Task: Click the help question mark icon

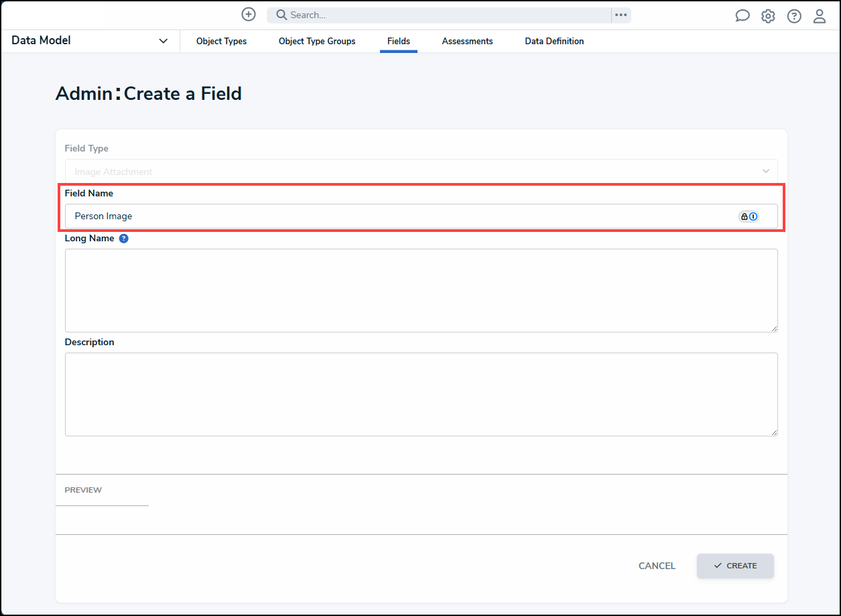Action: tap(794, 16)
